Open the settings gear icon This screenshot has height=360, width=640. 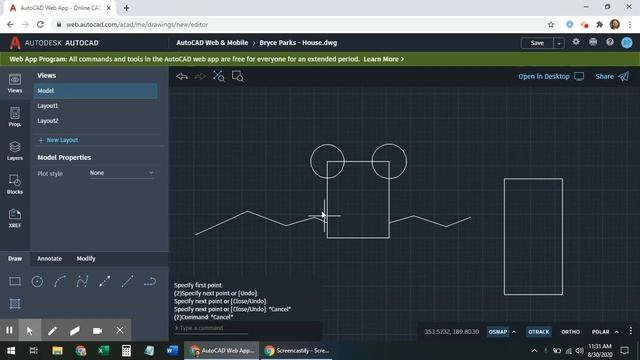[576, 42]
